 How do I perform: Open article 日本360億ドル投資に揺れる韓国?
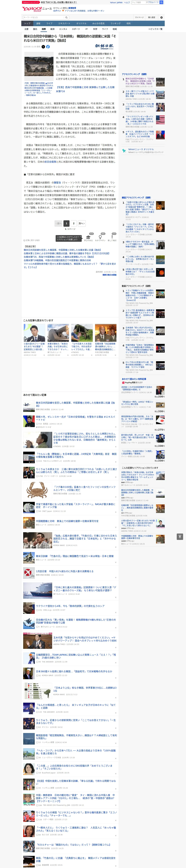(74, 671)
